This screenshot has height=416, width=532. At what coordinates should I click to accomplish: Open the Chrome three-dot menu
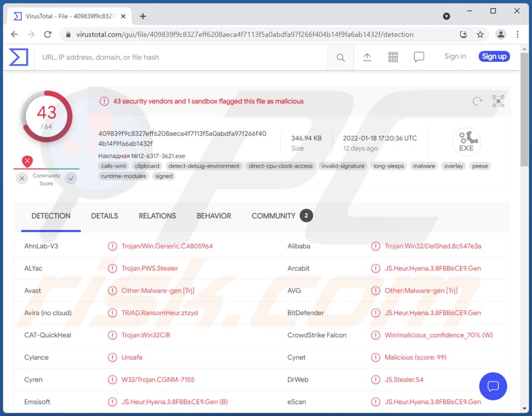[517, 34]
